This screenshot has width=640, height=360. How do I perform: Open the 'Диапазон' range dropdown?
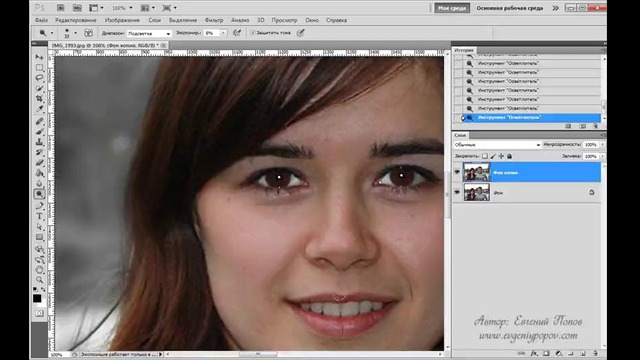point(149,33)
